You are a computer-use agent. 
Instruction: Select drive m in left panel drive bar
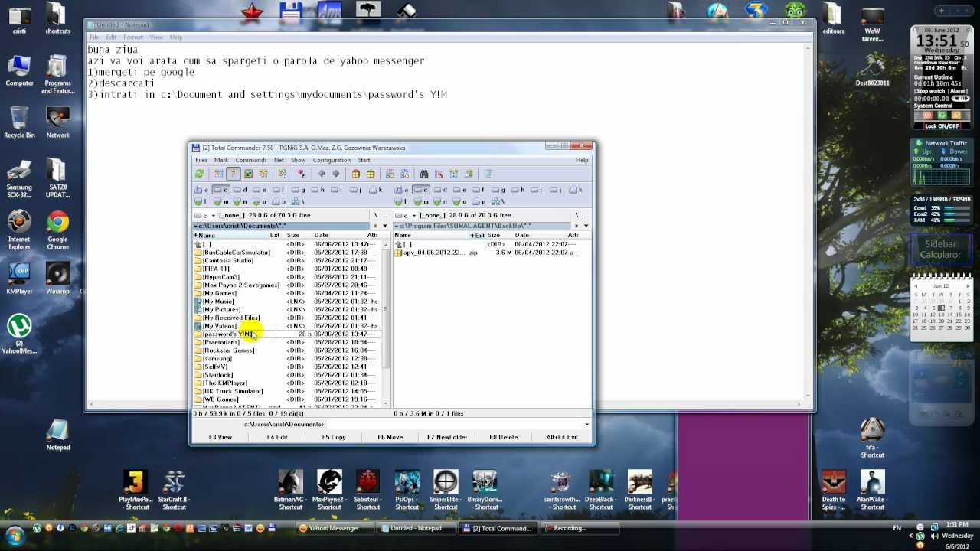(221, 202)
